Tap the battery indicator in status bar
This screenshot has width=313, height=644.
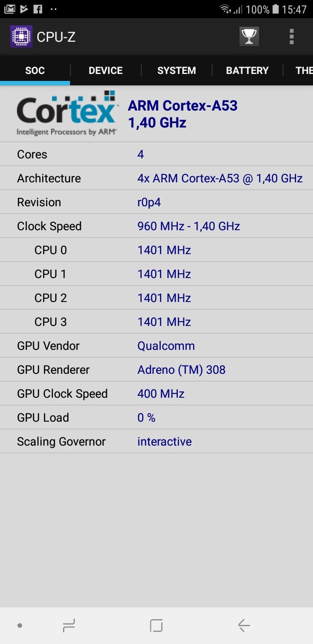point(275,9)
